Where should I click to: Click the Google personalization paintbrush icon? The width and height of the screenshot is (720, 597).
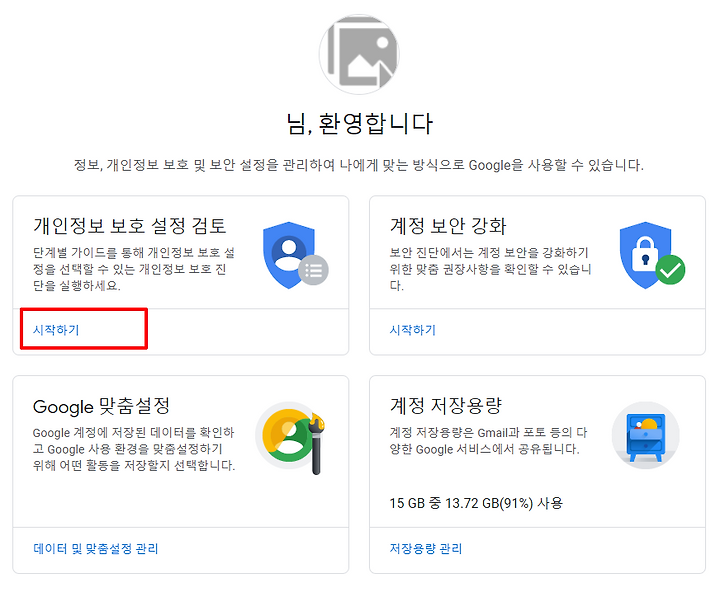coord(291,438)
